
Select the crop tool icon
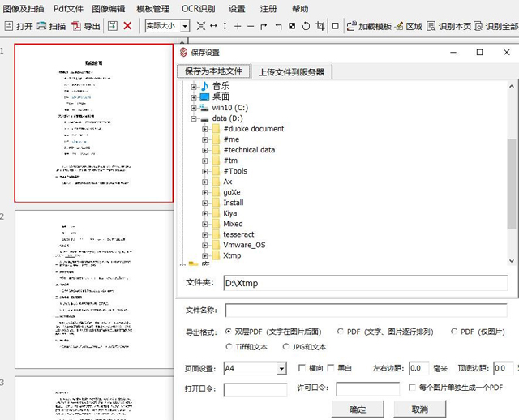pos(320,26)
